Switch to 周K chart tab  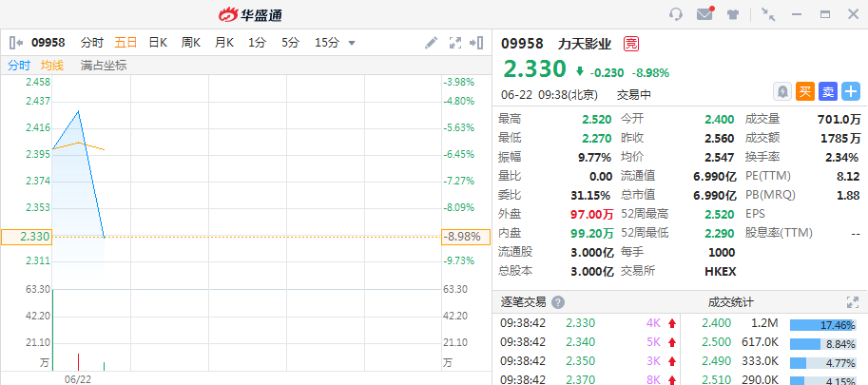pos(191,43)
